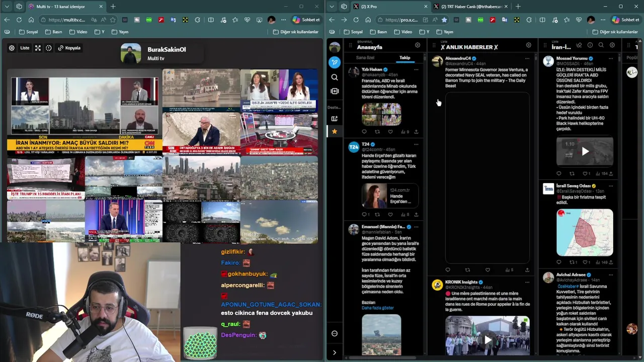Select the starred deck in X Pro sidebar
The image size is (644, 362).
[x=335, y=131]
